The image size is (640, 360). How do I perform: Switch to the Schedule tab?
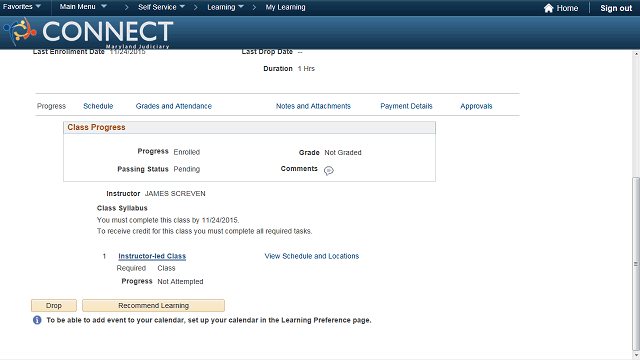click(x=98, y=106)
